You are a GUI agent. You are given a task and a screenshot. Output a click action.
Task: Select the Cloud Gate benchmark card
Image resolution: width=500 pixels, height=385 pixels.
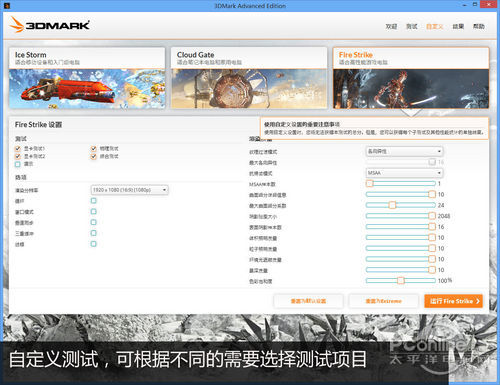[249, 78]
